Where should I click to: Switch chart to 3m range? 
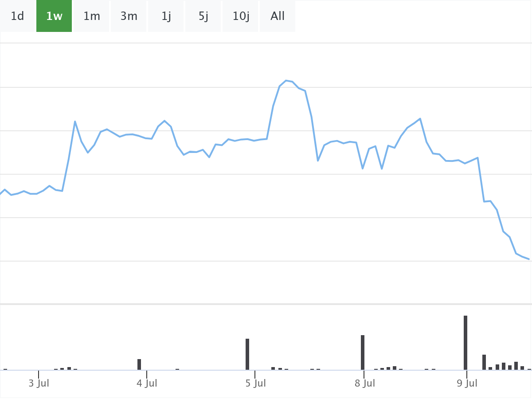[129, 16]
